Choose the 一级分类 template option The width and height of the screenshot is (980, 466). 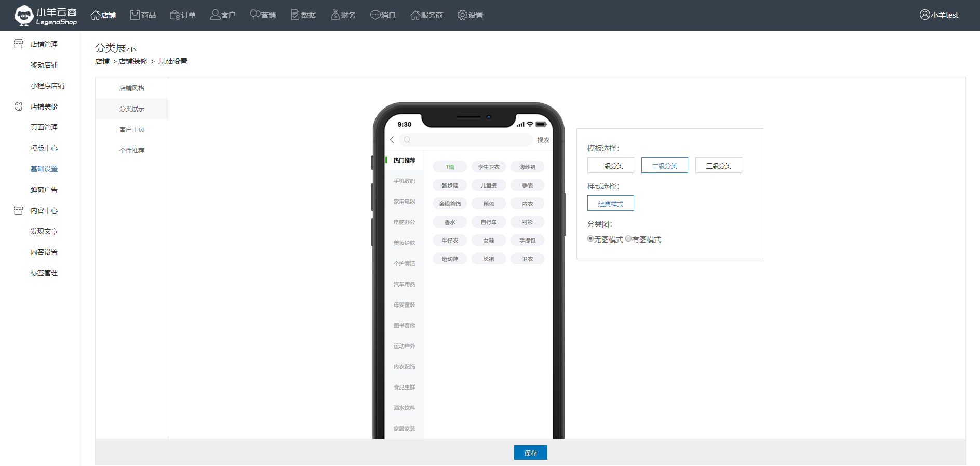tap(611, 166)
